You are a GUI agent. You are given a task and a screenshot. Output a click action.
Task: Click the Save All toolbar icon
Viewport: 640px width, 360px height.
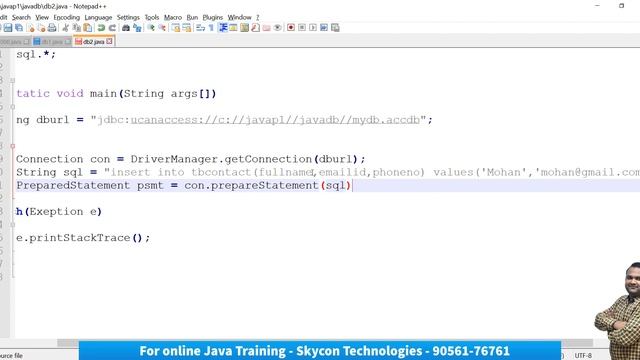pos(19,28)
